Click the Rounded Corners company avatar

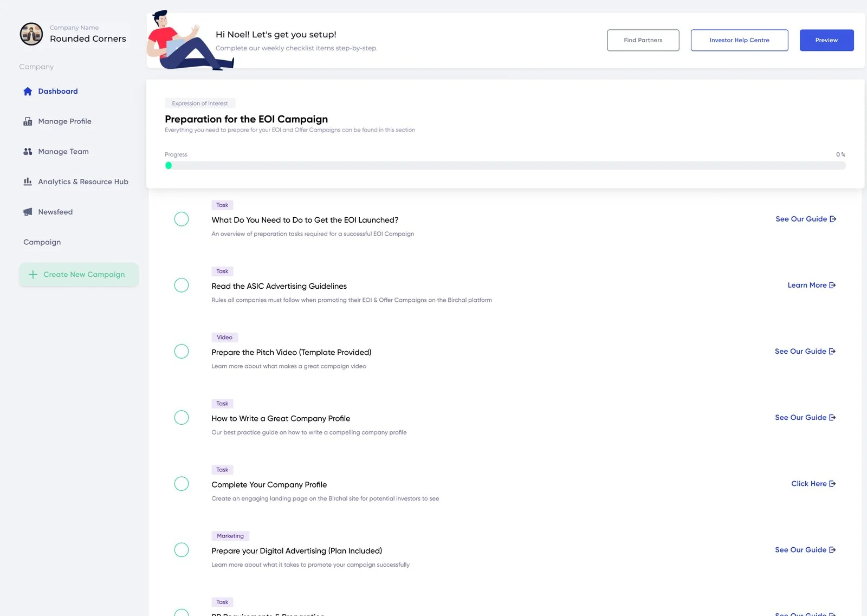pyautogui.click(x=31, y=34)
